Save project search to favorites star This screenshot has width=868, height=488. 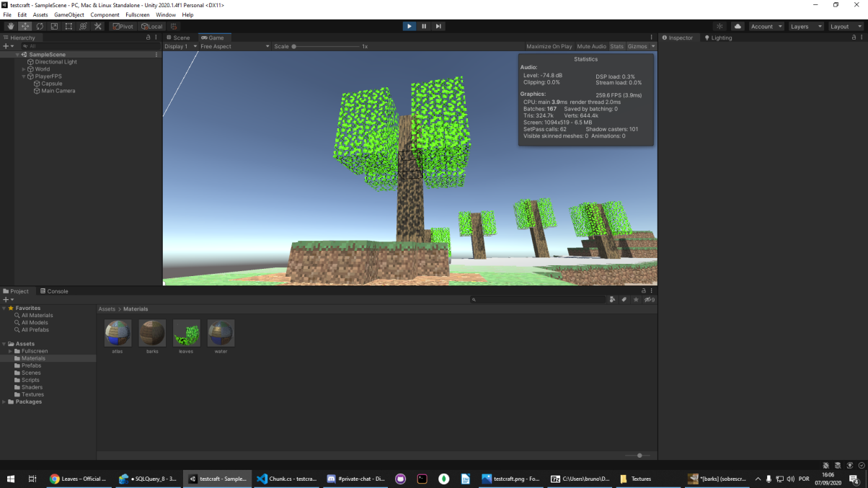click(636, 299)
